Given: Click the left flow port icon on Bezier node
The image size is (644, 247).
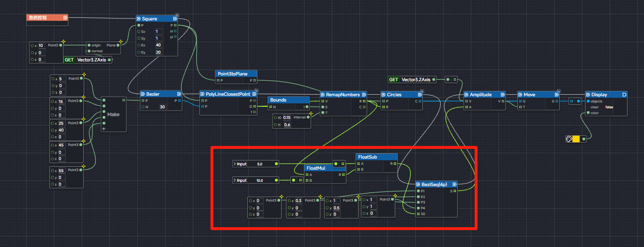Looking at the screenshot, I should [x=143, y=94].
